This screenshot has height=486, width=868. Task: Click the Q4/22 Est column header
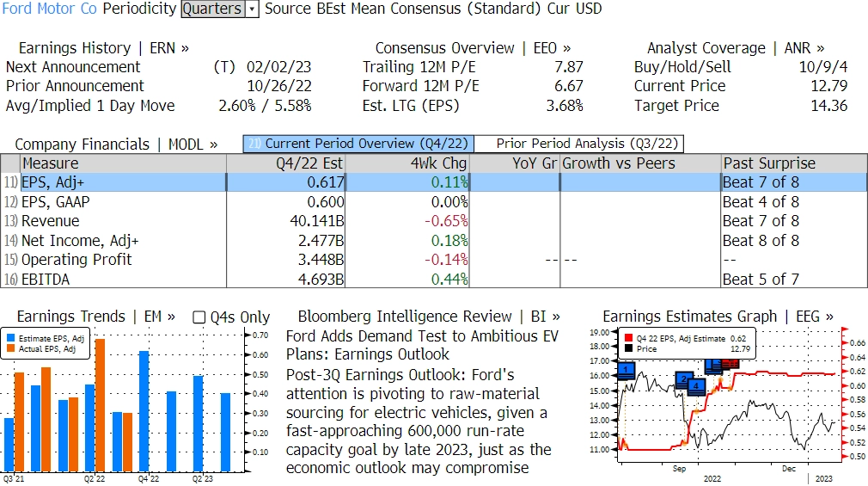coord(285,163)
